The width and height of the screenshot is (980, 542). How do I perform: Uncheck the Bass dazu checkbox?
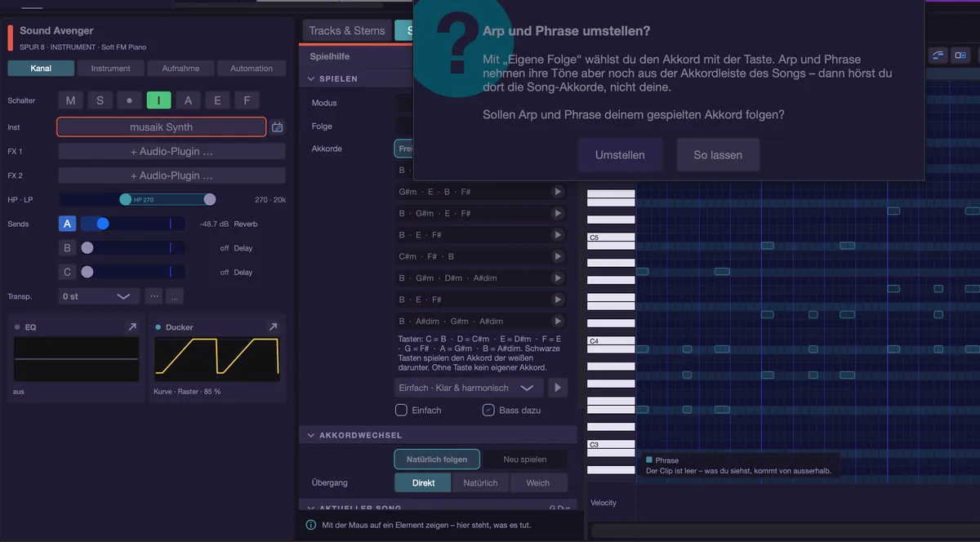(488, 410)
